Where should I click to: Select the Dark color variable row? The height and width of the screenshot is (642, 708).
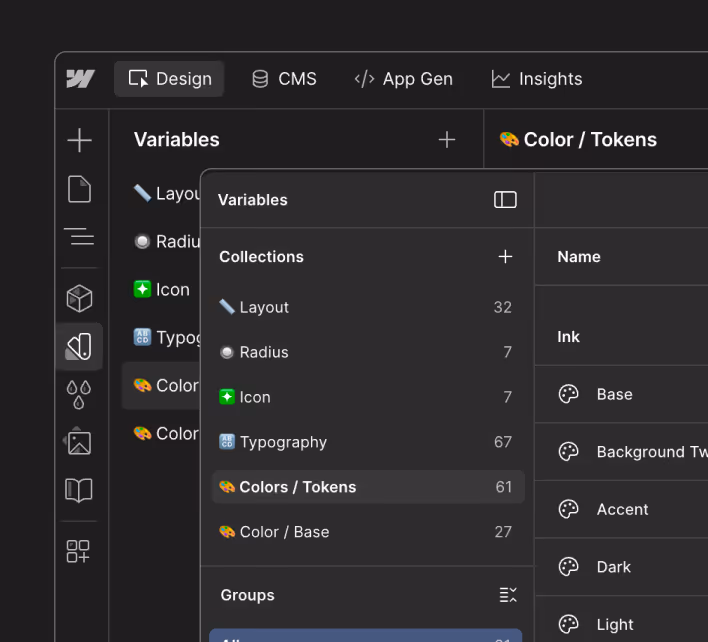(x=621, y=567)
